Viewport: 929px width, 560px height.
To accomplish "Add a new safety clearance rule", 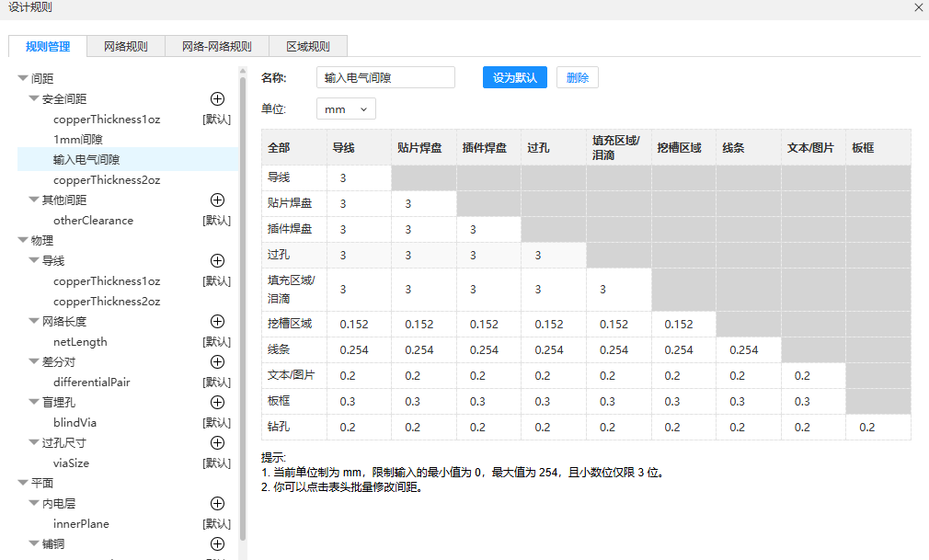I will 218,98.
